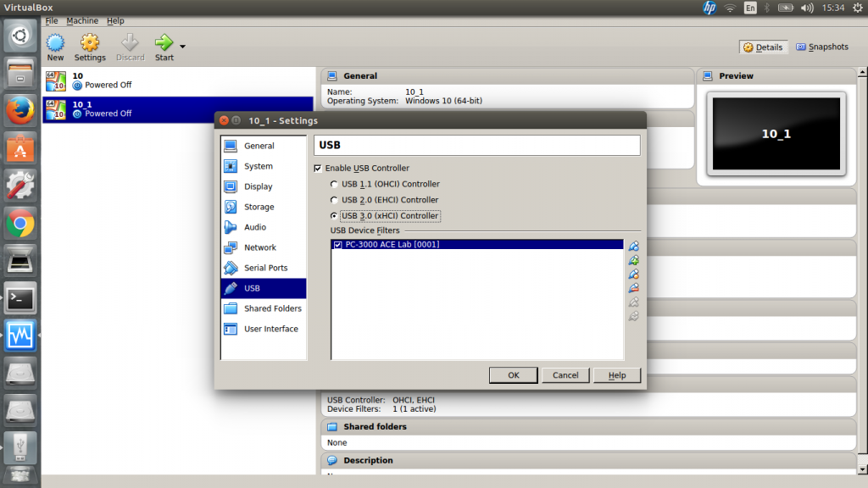Open Settings from the main toolbar
This screenshot has width=868, height=488.
point(90,47)
